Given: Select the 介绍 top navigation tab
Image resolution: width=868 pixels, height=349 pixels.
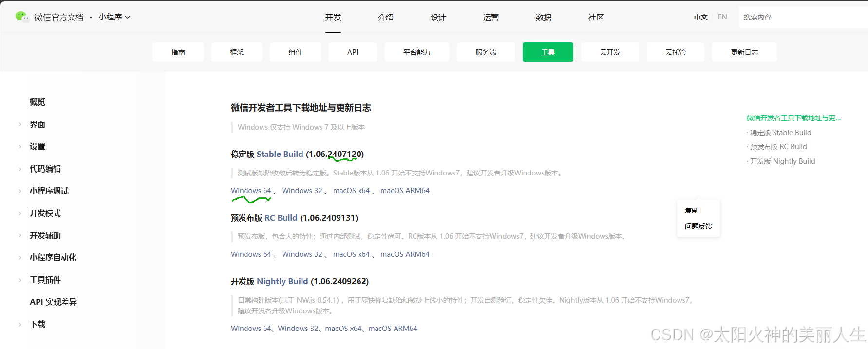Looking at the screenshot, I should click(386, 18).
